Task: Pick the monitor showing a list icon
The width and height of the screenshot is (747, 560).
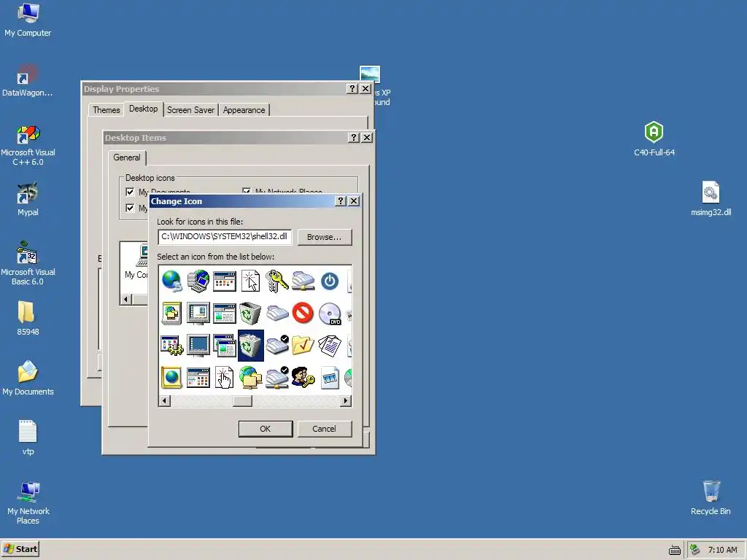Action: point(198,314)
